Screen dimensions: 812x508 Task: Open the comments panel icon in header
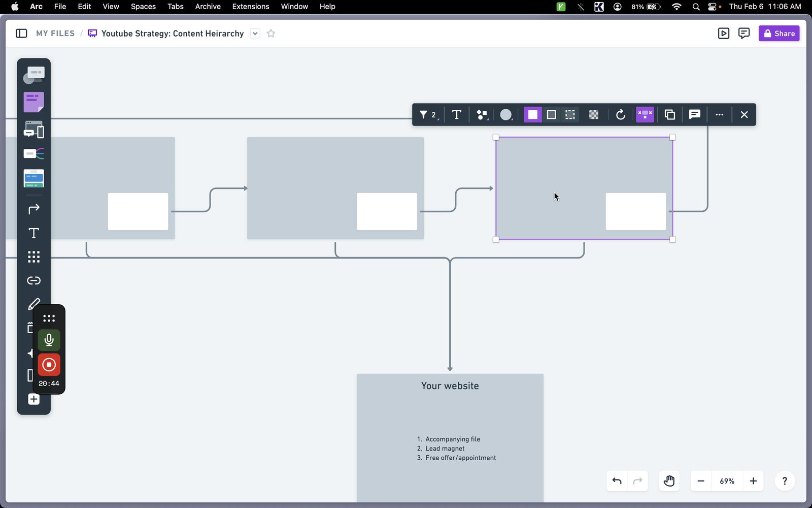[744, 34]
